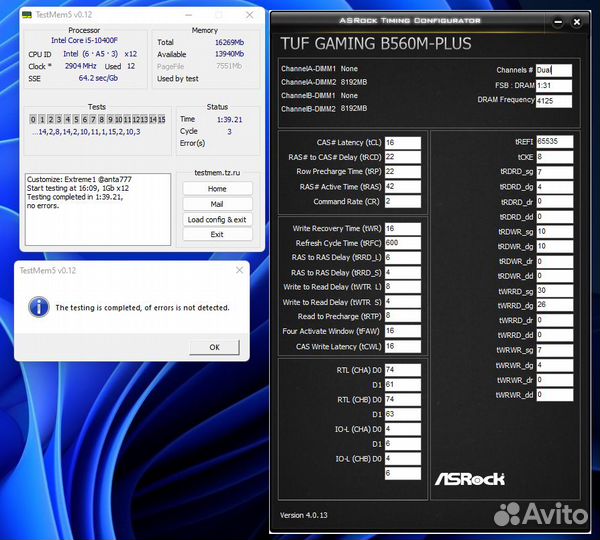Close the ASRock Timing Configurator window
Image resolution: width=600 pixels, height=540 pixels.
(577, 22)
